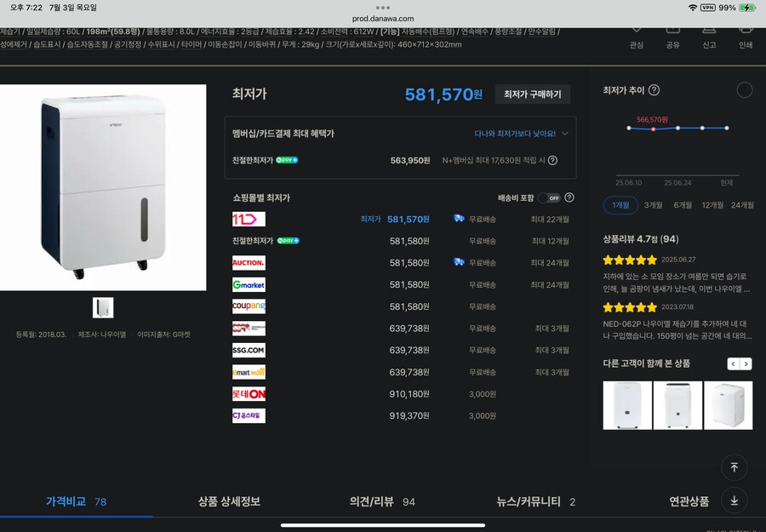Show previous related products with left arrow
The image size is (766, 532).
pyautogui.click(x=734, y=363)
